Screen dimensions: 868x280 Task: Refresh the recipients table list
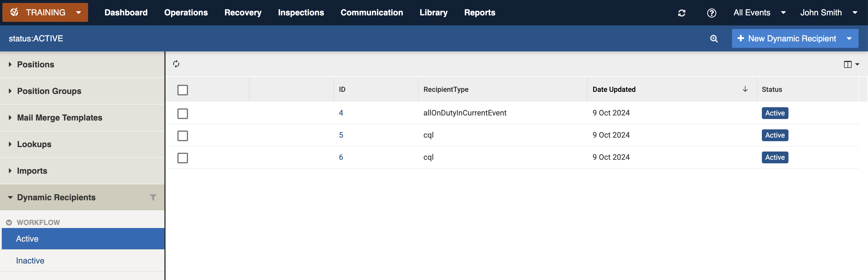[176, 64]
